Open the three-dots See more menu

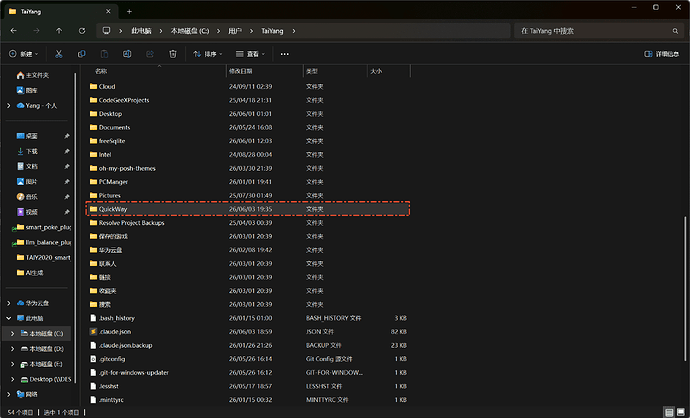point(285,54)
